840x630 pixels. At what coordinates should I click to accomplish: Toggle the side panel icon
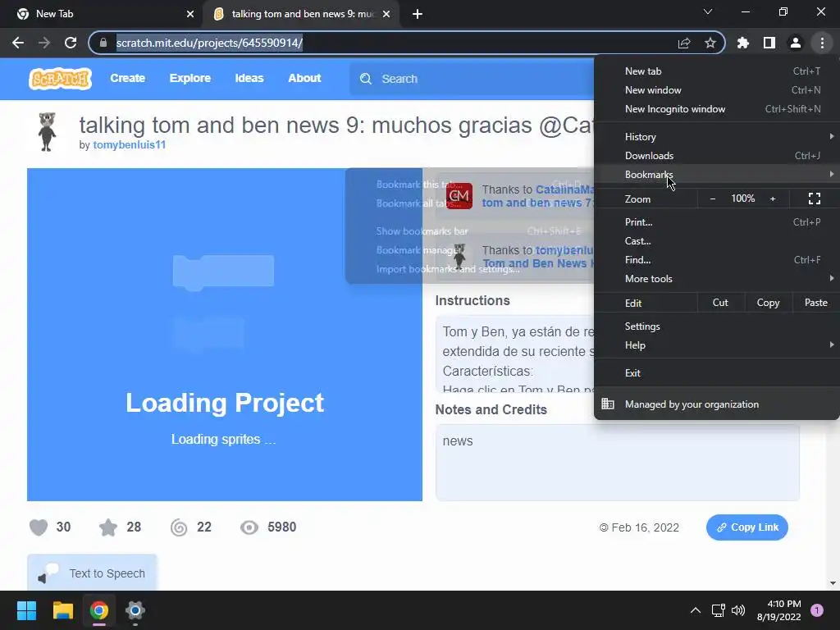click(769, 43)
